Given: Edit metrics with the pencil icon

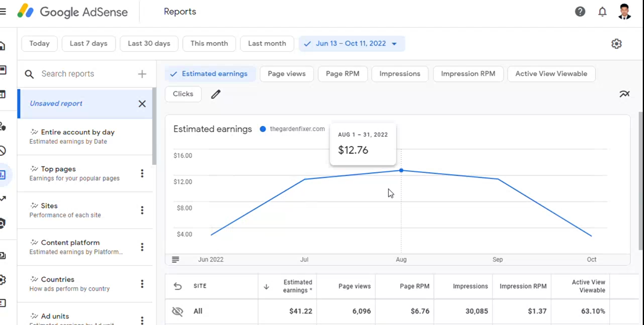Looking at the screenshot, I should tap(216, 94).
